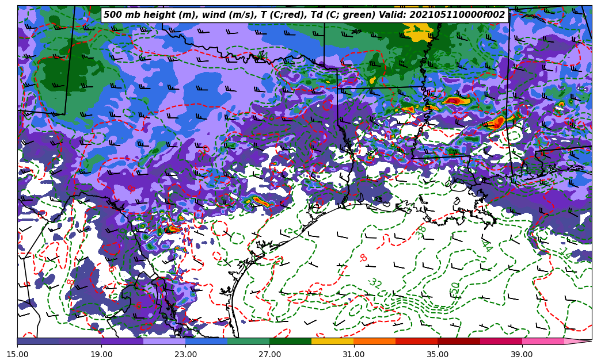Select the 39.00 colorbar tick label
The width and height of the screenshot is (597, 364).
522,354
